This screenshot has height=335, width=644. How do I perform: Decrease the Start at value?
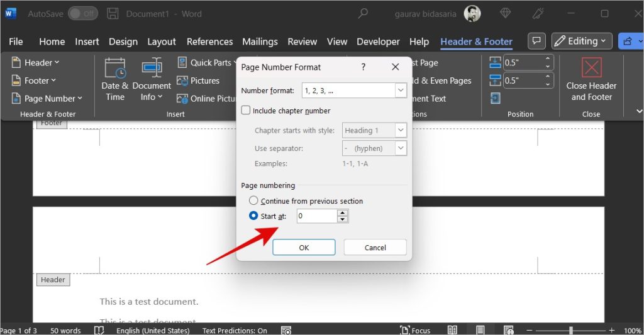343,219
